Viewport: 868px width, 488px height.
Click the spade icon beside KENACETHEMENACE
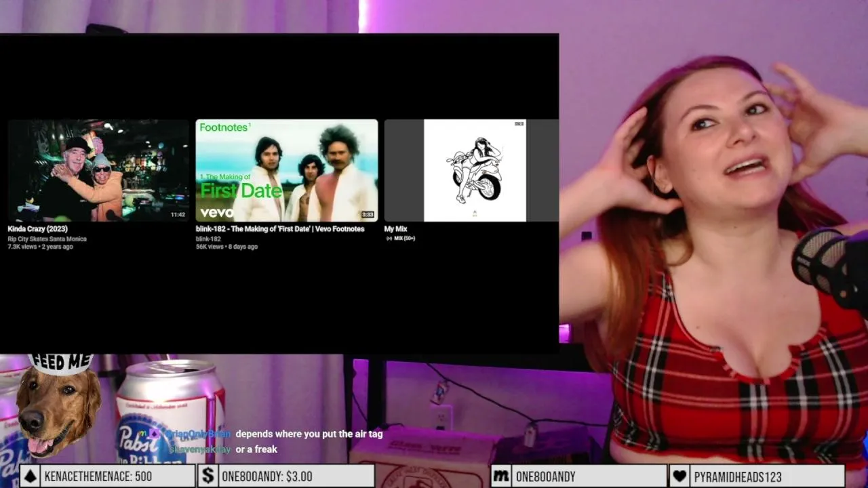(x=31, y=476)
